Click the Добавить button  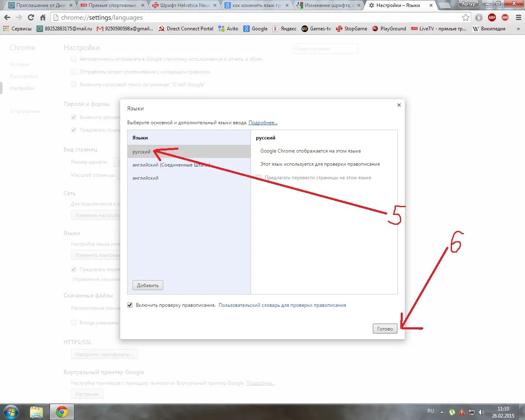[x=148, y=285]
